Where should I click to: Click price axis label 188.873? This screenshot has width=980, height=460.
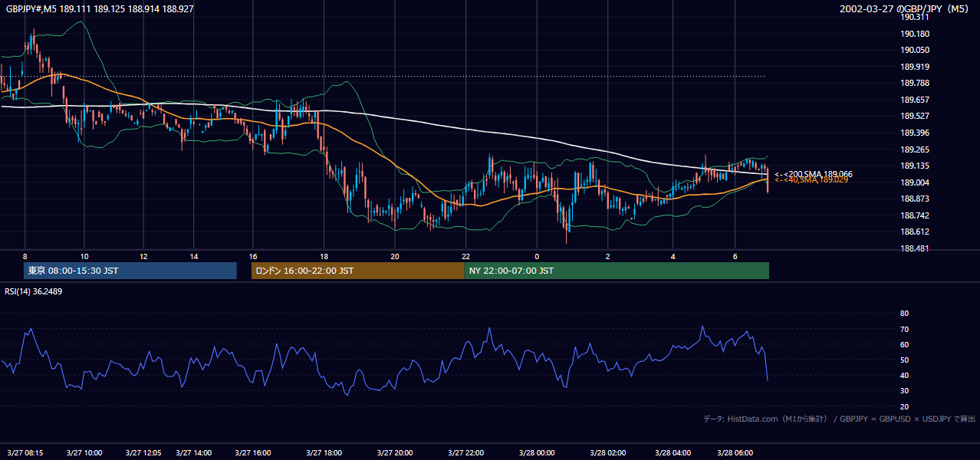pos(914,199)
